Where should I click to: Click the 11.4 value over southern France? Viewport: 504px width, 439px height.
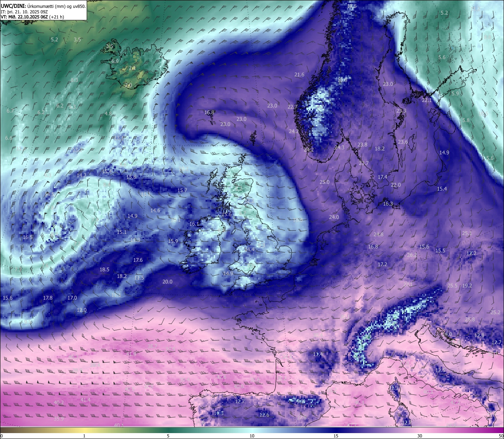[x=318, y=354]
